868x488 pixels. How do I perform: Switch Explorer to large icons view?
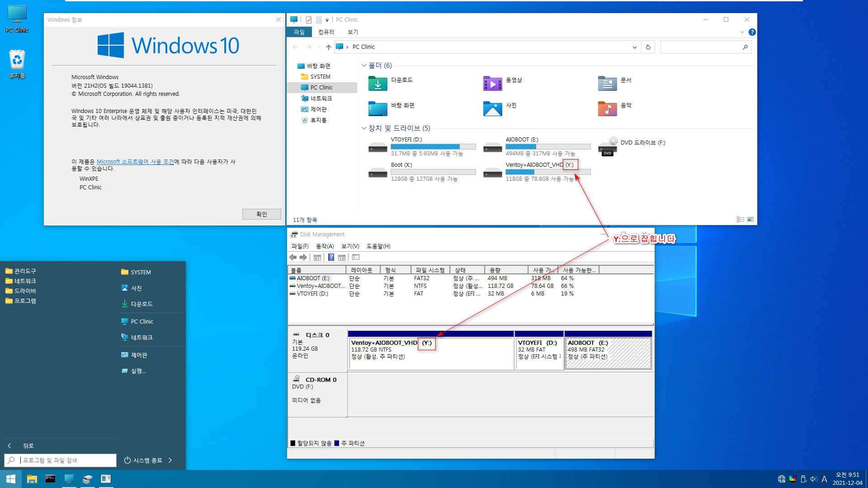pyautogui.click(x=750, y=220)
